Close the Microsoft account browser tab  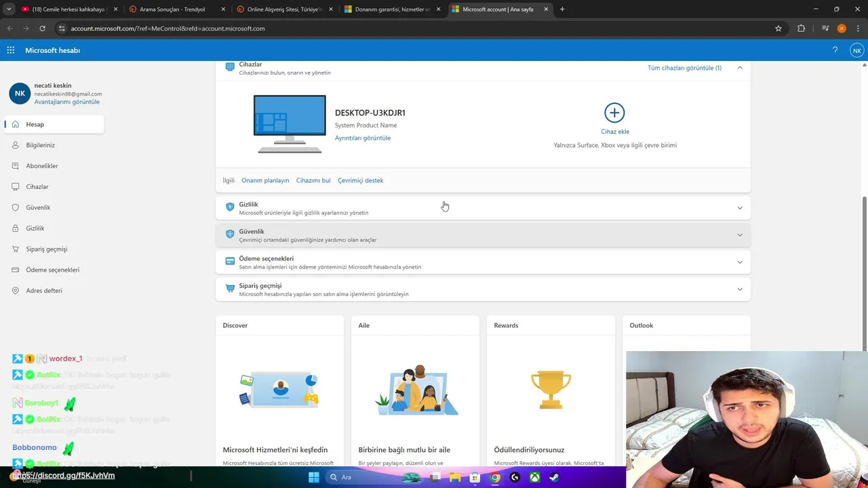pyautogui.click(x=546, y=9)
